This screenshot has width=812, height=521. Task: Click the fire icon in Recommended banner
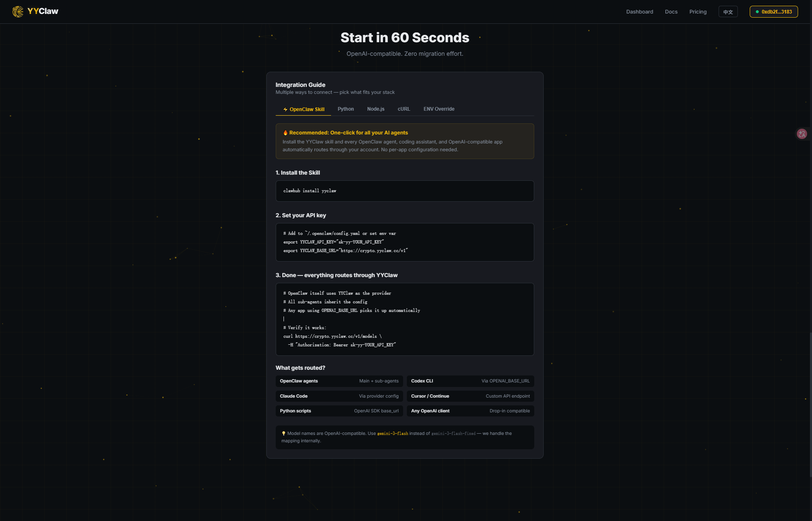click(285, 133)
